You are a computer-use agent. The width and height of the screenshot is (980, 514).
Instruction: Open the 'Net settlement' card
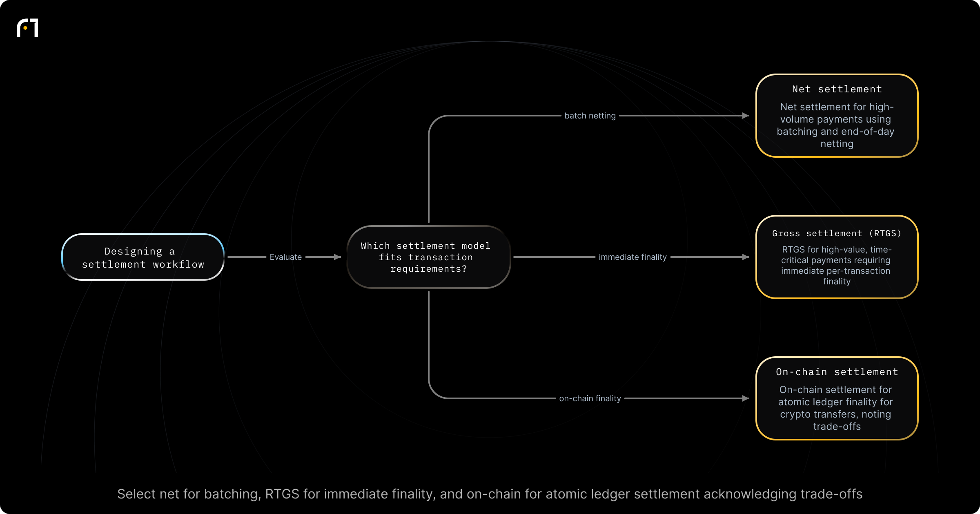pyautogui.click(x=837, y=116)
